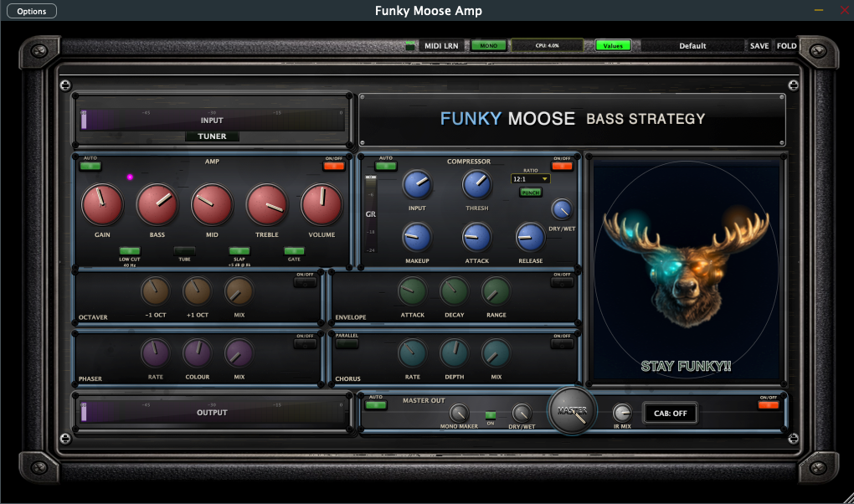The width and height of the screenshot is (854, 504).
Task: Click CAB: OFF to load a cabinet
Action: [x=670, y=413]
